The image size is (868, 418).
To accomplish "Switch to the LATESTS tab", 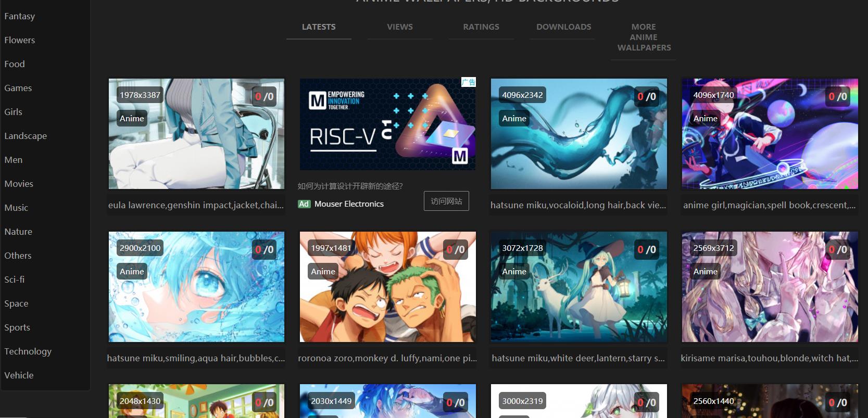I will (319, 27).
